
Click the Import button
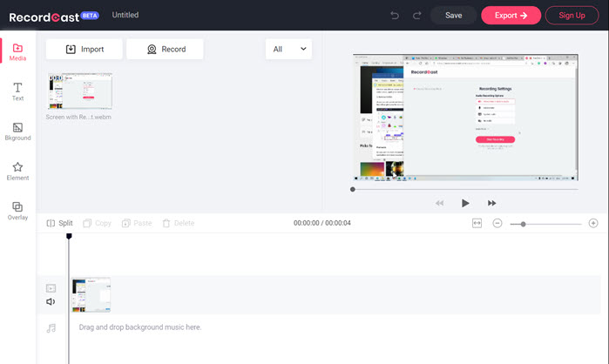(x=85, y=49)
